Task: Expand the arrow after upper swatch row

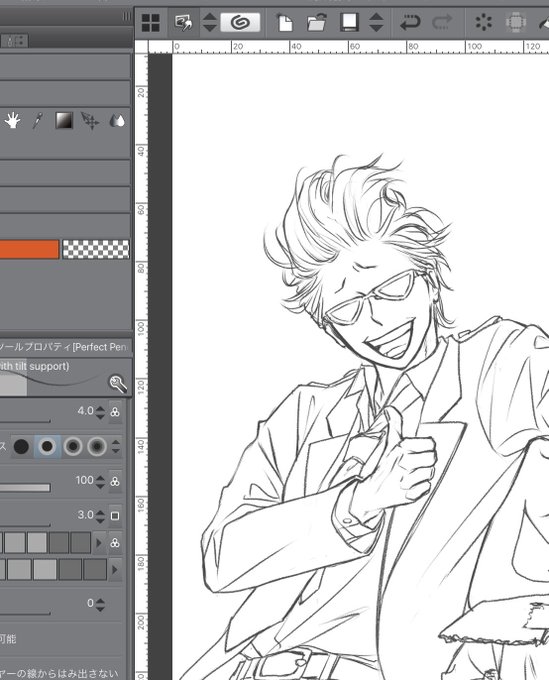Action: [x=99, y=543]
